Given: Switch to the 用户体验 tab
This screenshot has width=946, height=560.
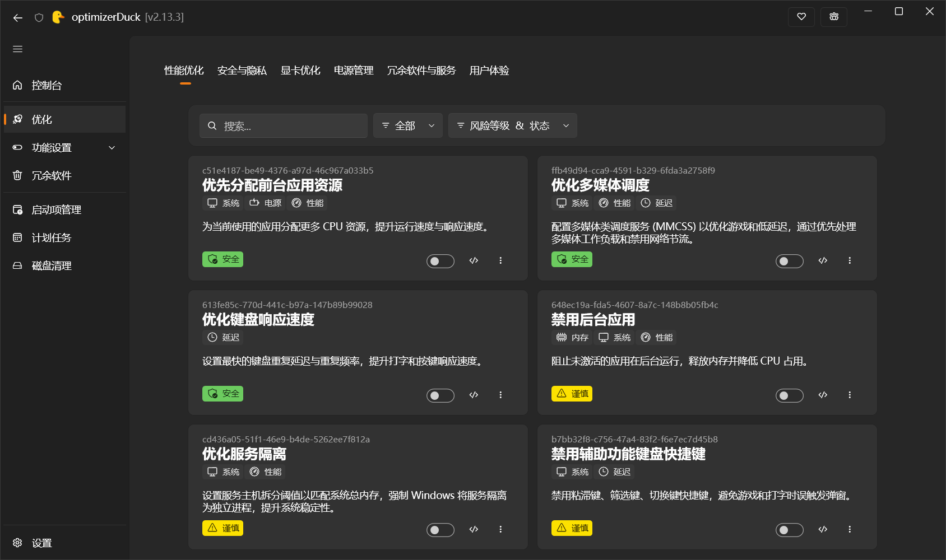Looking at the screenshot, I should click(x=489, y=71).
